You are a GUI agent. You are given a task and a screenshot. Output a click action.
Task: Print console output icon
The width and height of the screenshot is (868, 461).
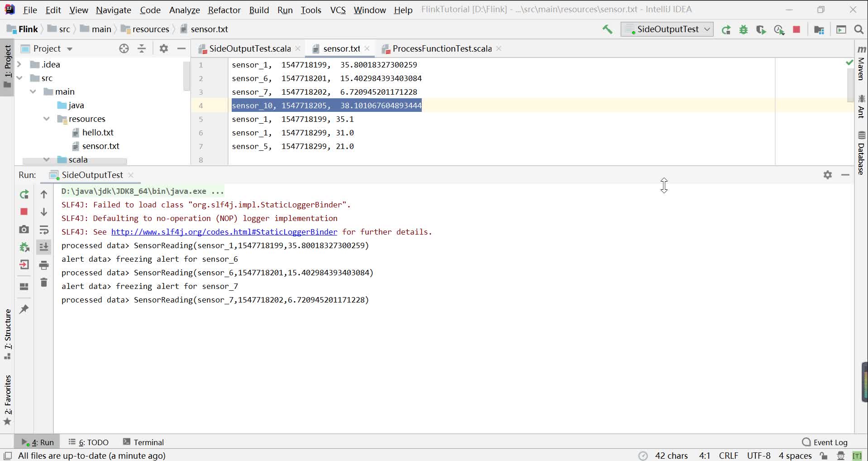pyautogui.click(x=44, y=265)
